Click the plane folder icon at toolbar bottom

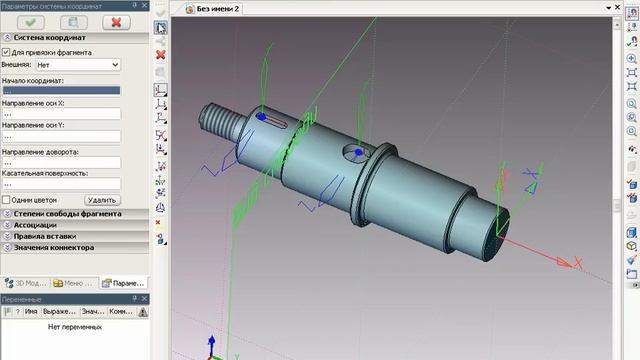(632, 273)
